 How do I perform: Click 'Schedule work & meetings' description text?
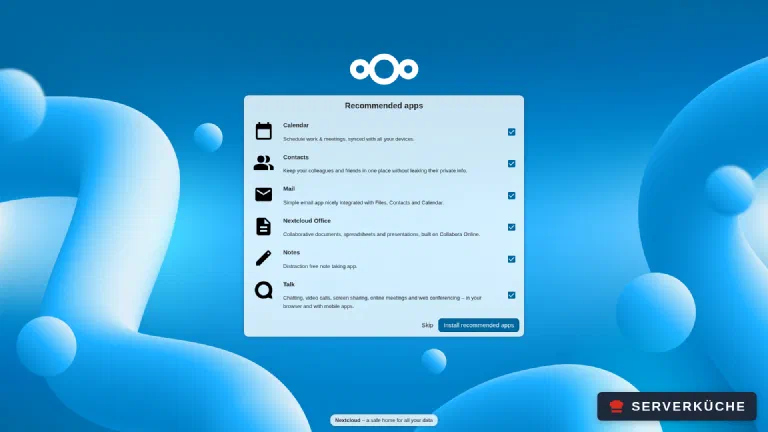[x=349, y=139]
